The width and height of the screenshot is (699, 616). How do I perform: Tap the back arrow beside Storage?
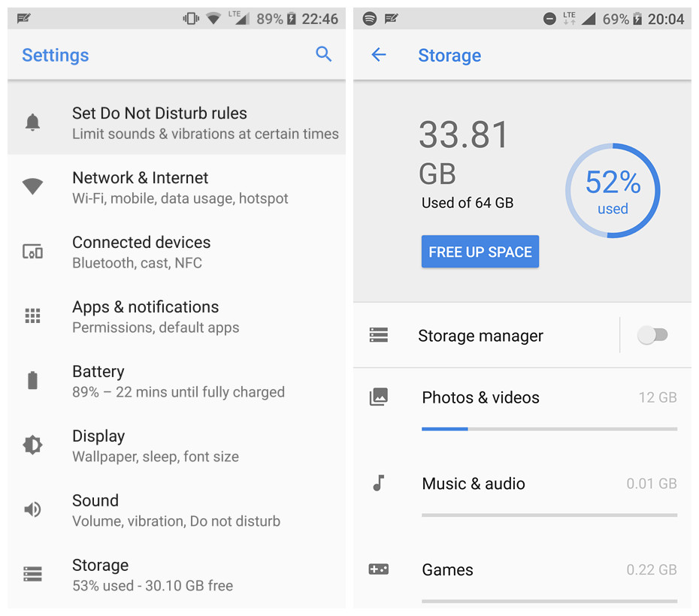(379, 55)
